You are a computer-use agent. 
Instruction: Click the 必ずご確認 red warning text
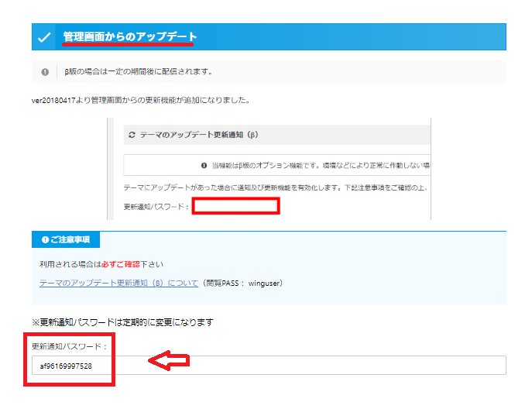point(121,264)
